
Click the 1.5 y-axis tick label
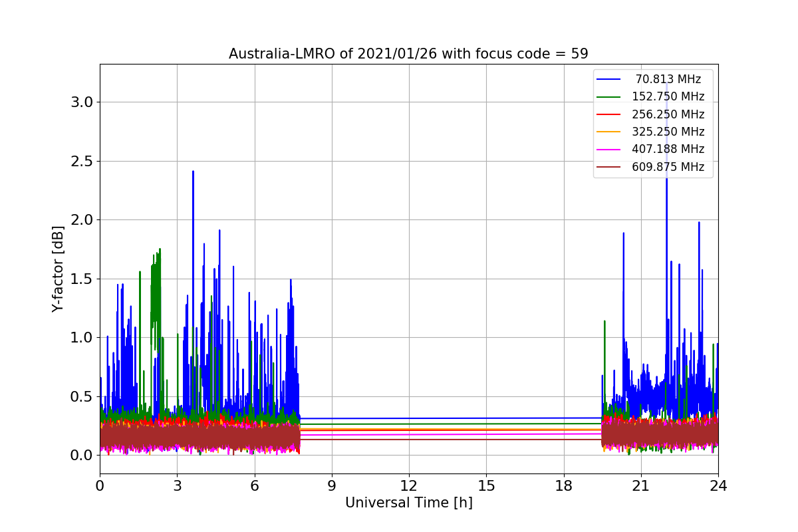point(82,279)
